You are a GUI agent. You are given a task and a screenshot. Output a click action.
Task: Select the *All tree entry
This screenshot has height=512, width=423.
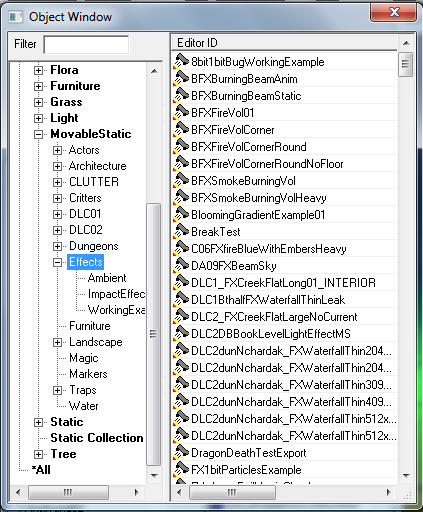[x=41, y=470]
